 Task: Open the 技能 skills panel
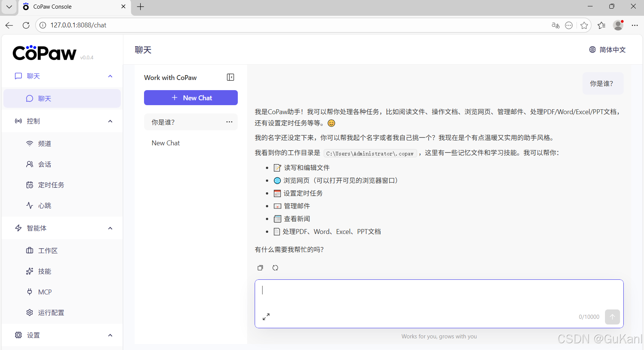pyautogui.click(x=44, y=271)
